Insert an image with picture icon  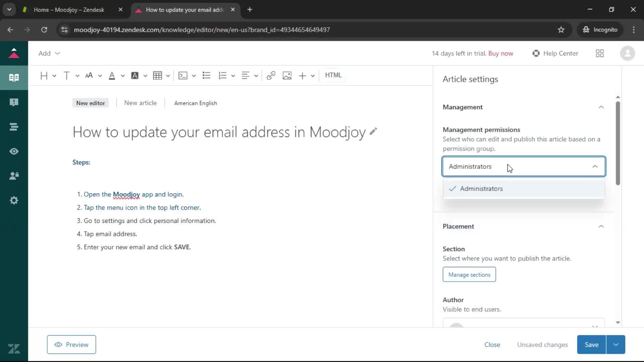pos(287,76)
